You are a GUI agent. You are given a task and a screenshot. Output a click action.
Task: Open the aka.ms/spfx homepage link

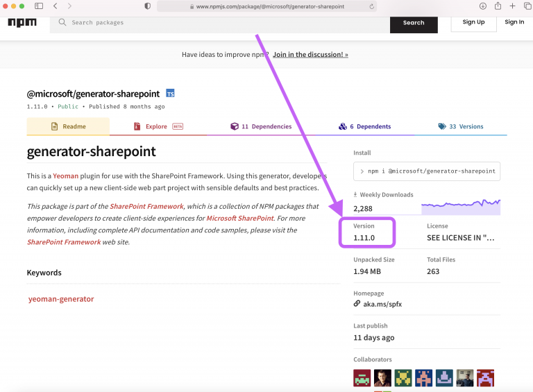[x=382, y=304]
